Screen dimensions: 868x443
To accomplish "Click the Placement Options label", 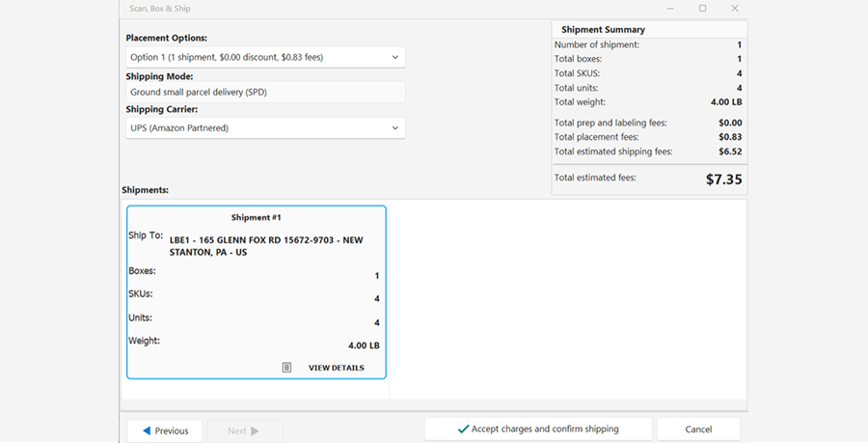I will (x=167, y=39).
